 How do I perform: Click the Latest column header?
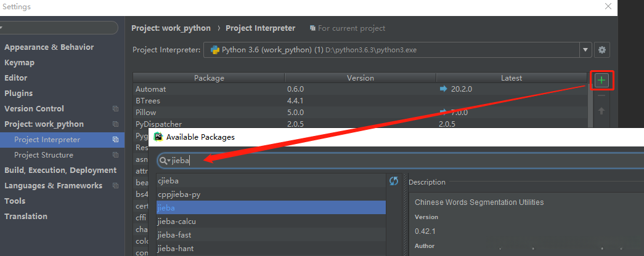[x=512, y=78]
